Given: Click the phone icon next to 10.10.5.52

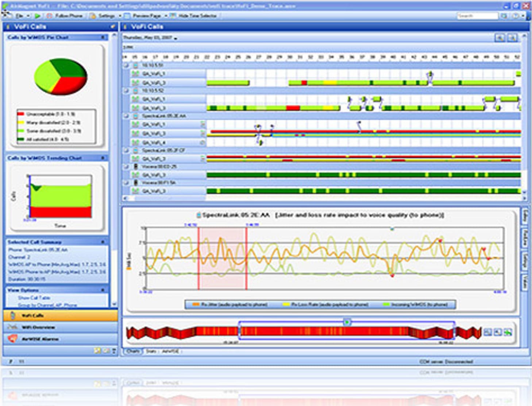Looking at the screenshot, I should pos(135,90).
